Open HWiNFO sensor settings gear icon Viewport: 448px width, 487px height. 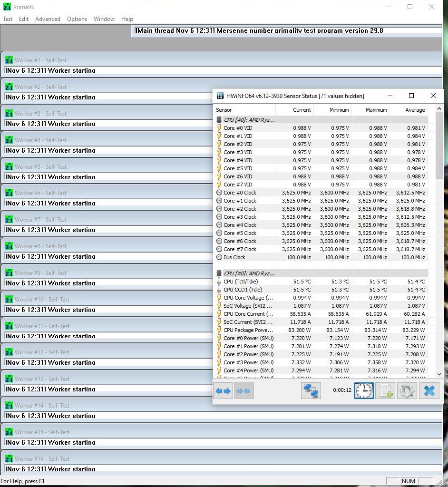(x=407, y=391)
